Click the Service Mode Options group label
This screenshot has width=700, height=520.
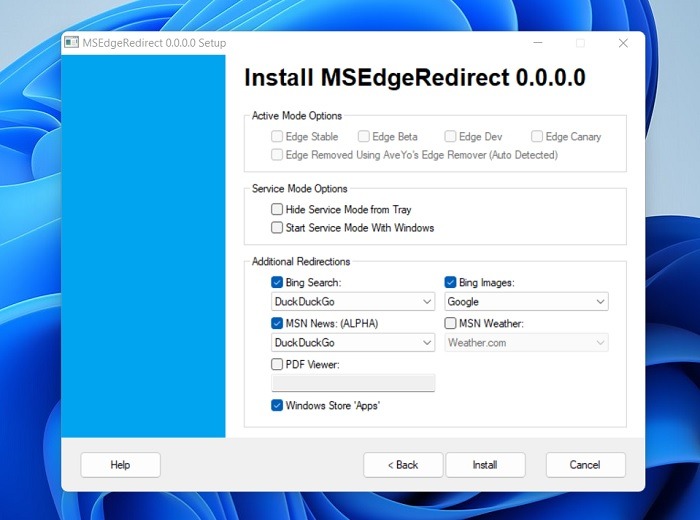pyautogui.click(x=300, y=189)
